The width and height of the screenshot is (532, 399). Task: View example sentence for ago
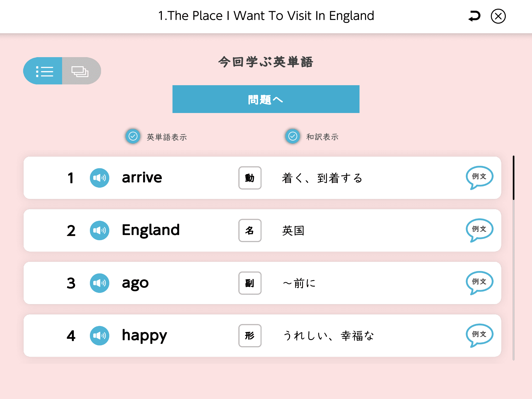pyautogui.click(x=479, y=282)
